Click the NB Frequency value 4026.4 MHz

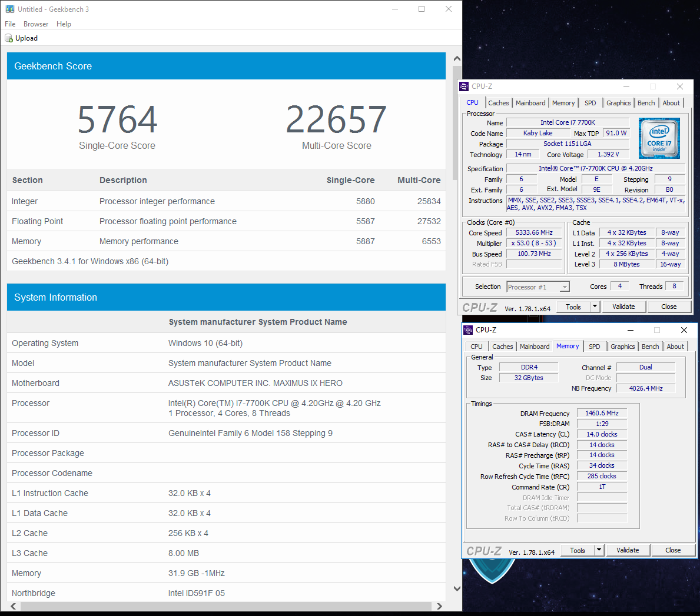646,388
